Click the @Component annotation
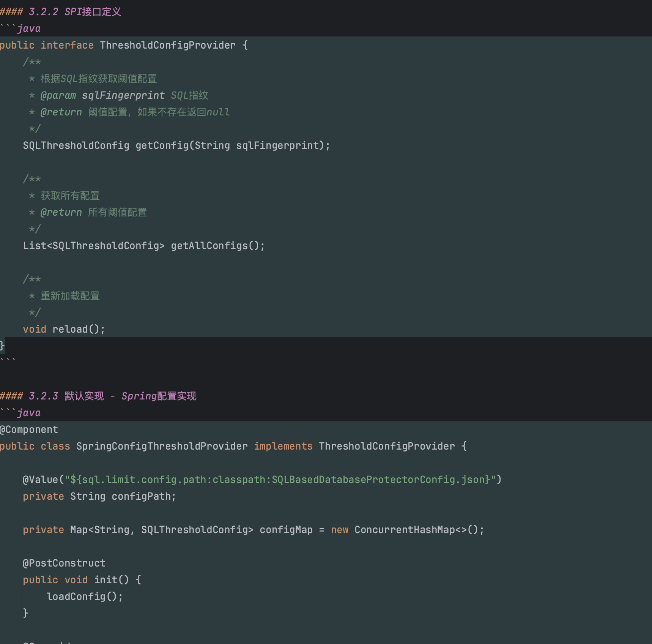 [x=29, y=429]
